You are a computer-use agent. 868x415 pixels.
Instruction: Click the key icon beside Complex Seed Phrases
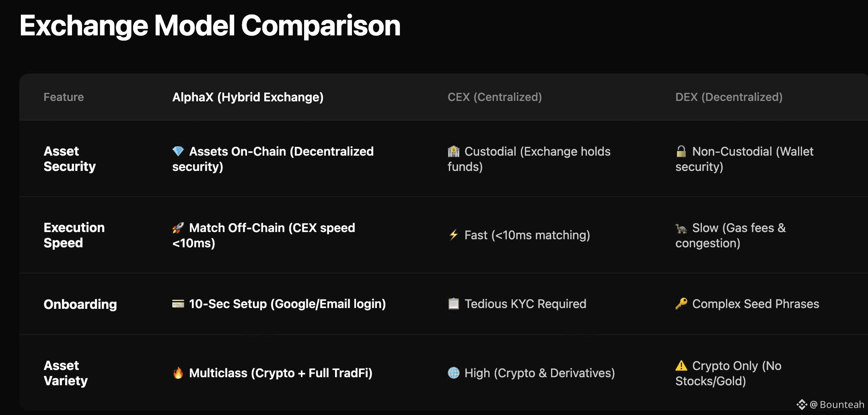pyautogui.click(x=681, y=304)
